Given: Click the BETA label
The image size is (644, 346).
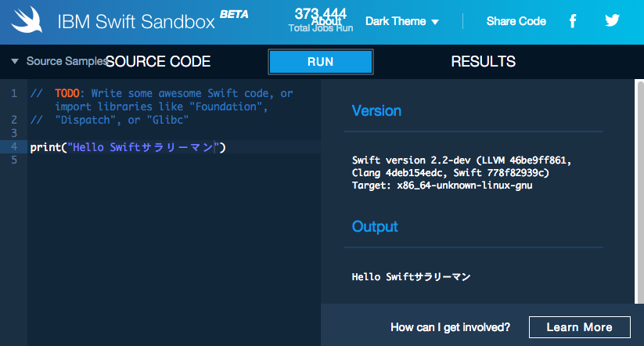Looking at the screenshot, I should [x=234, y=14].
